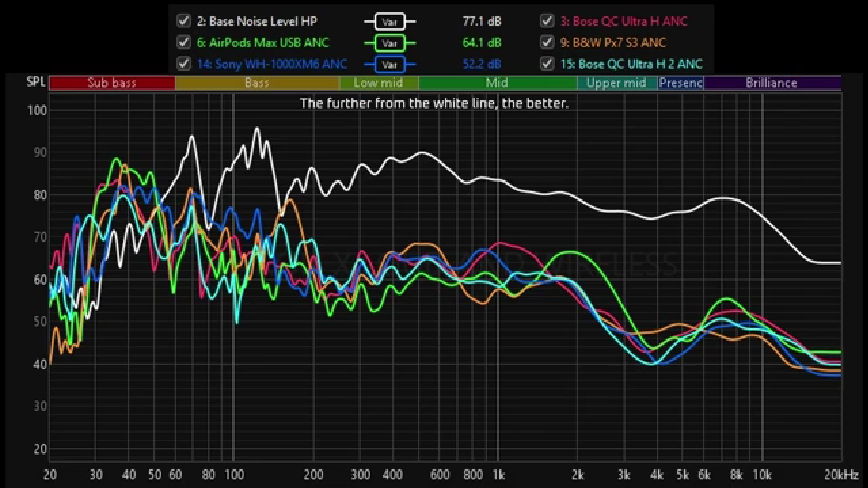Click the 20kHz frequency axis label
The image size is (868, 488).
(x=841, y=474)
